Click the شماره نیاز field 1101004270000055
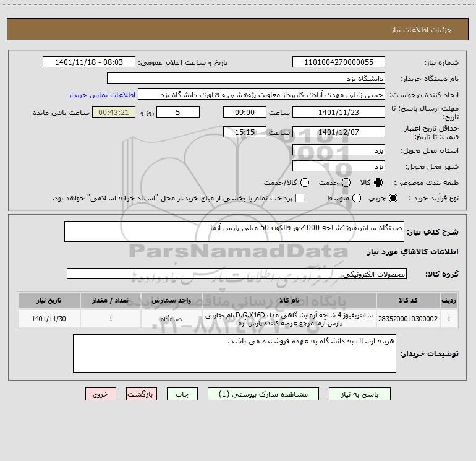 tap(339, 62)
